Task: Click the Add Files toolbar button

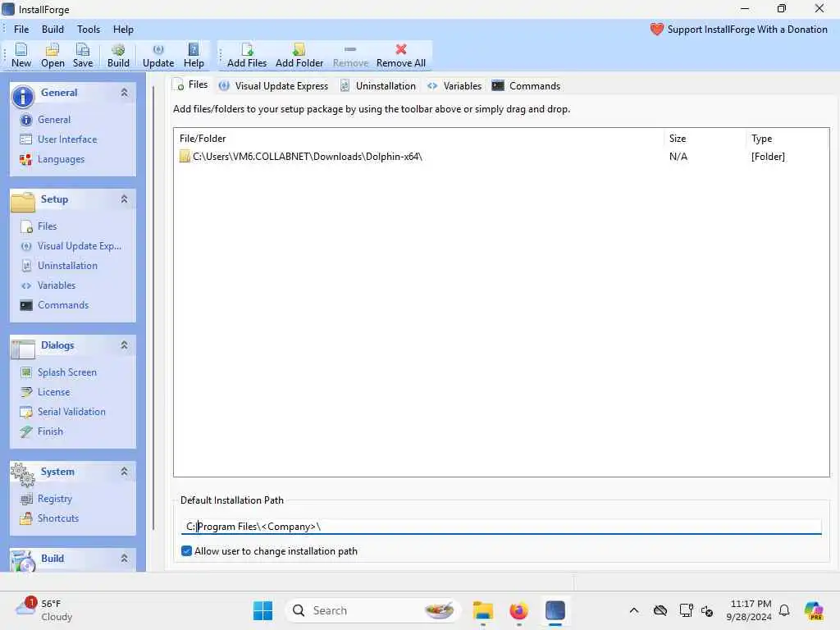Action: (246, 55)
